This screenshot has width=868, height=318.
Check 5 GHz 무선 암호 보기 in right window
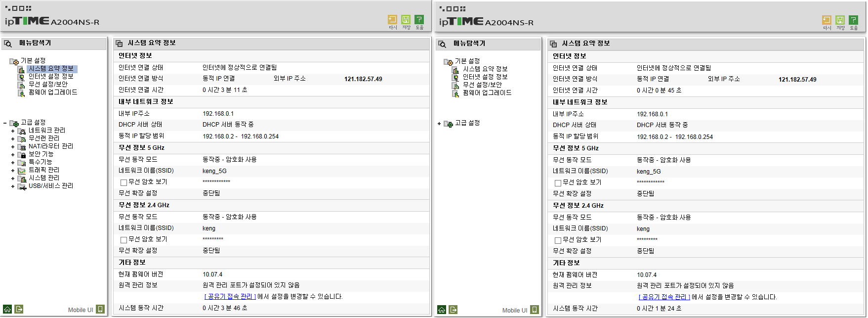[558, 183]
